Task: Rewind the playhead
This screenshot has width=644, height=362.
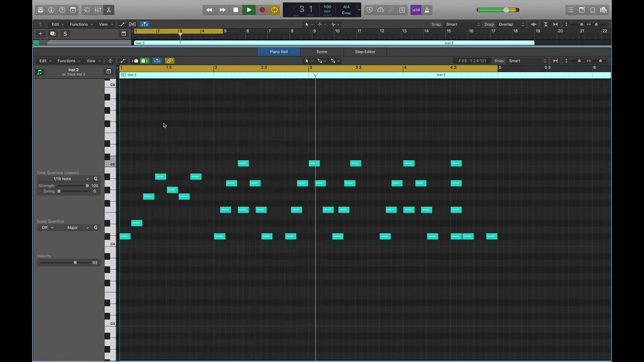Action: 209,10
